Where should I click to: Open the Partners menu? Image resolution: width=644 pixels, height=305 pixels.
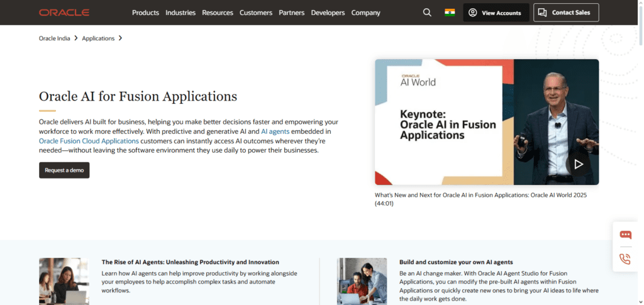tap(292, 13)
